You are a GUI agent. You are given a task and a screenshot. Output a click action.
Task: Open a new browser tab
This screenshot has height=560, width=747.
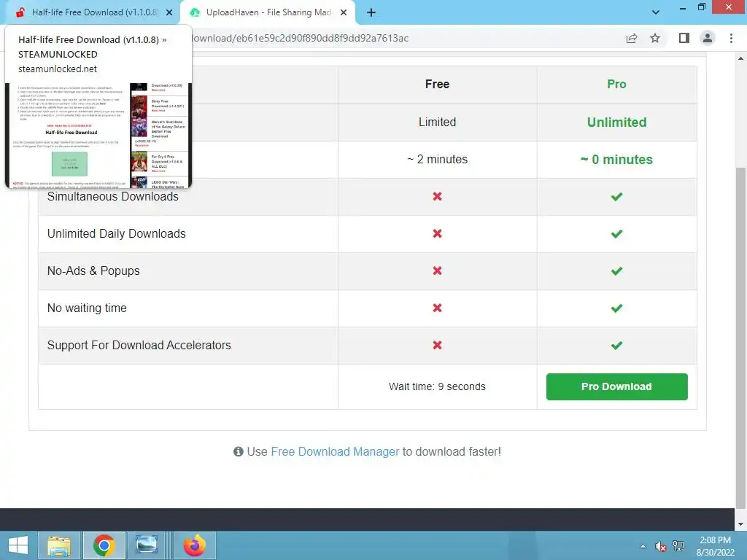click(371, 13)
